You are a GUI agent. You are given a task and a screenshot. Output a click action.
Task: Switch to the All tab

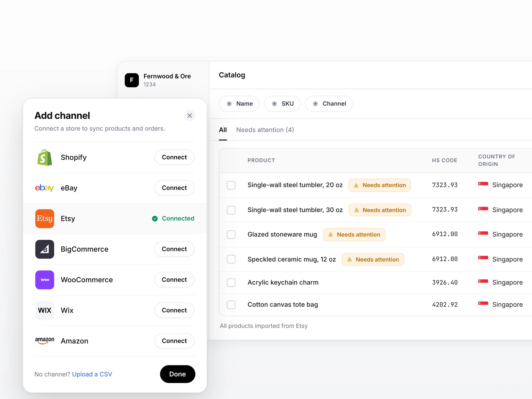pyautogui.click(x=223, y=130)
